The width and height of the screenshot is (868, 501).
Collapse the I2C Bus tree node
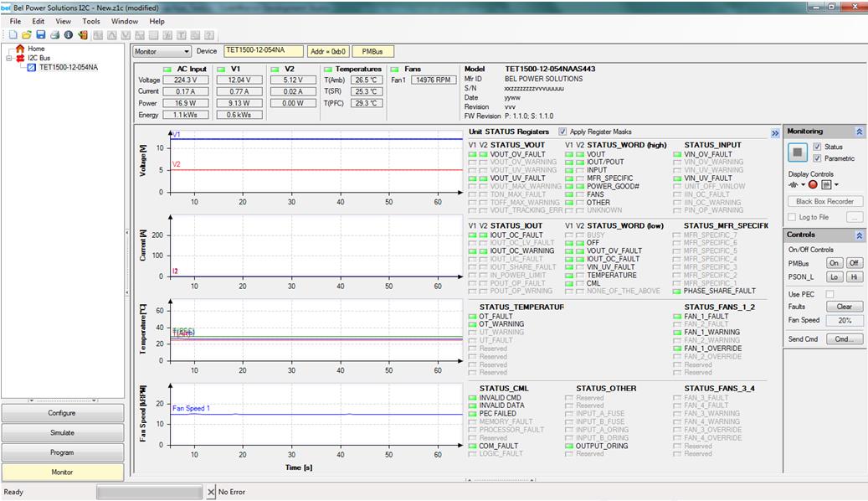click(9, 59)
